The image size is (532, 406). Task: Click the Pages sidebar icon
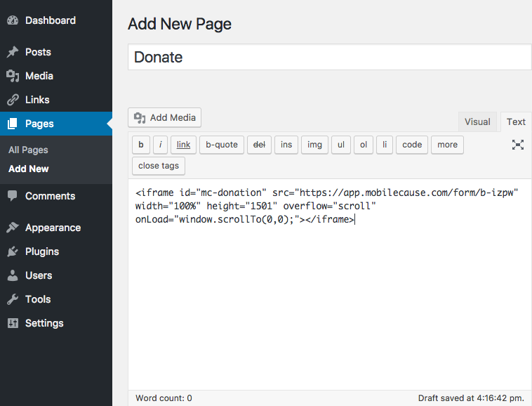[x=13, y=124]
